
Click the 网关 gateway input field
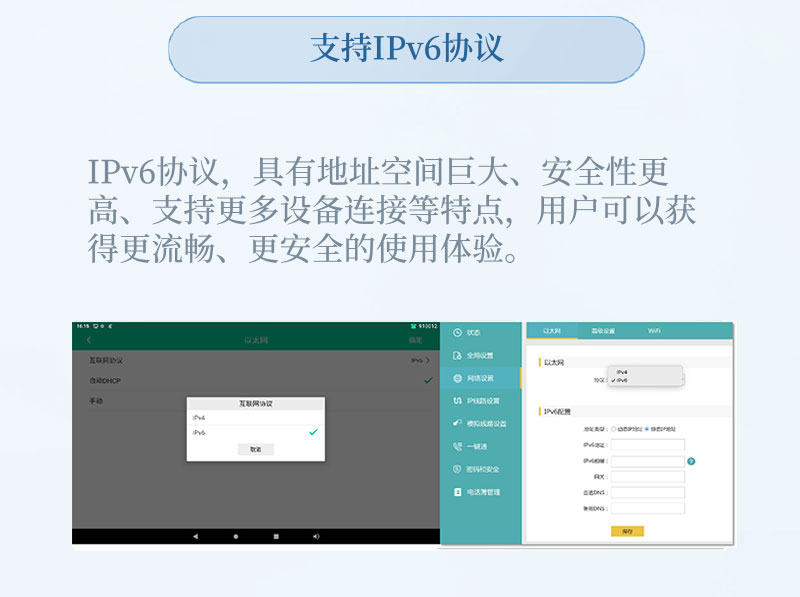(x=647, y=477)
